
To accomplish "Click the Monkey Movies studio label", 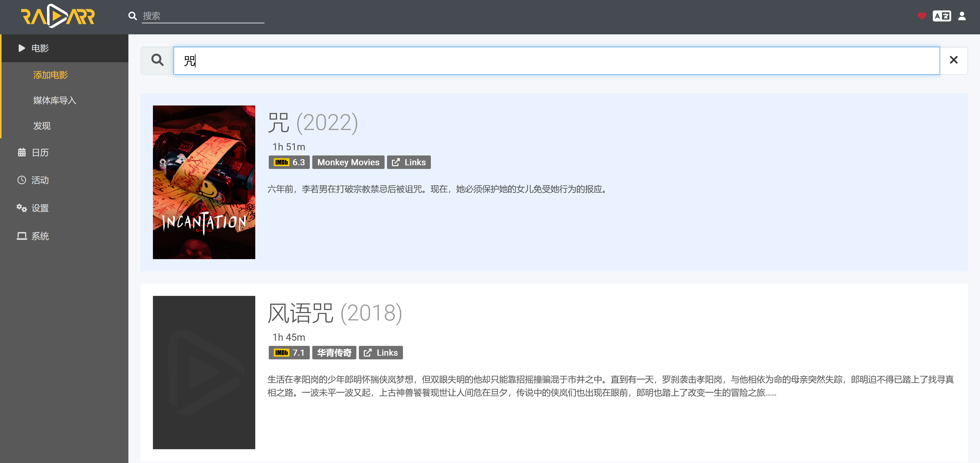I will (x=348, y=163).
